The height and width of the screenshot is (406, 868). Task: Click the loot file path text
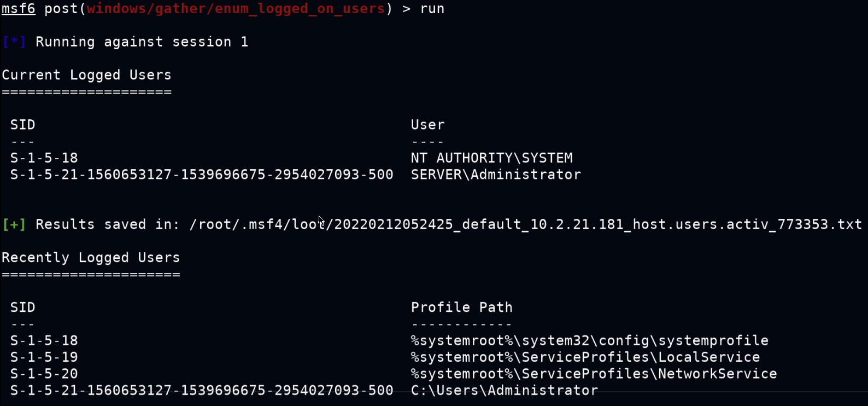click(x=525, y=224)
